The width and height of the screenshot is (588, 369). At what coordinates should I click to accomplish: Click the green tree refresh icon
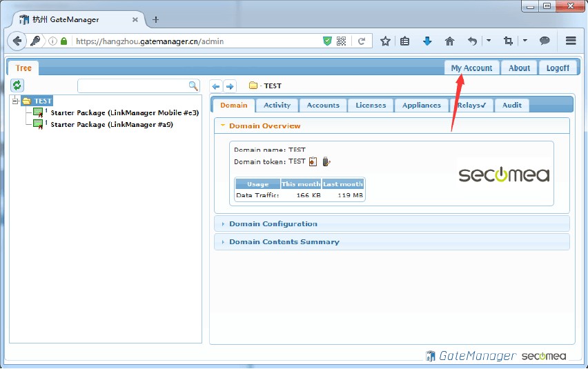tap(17, 85)
